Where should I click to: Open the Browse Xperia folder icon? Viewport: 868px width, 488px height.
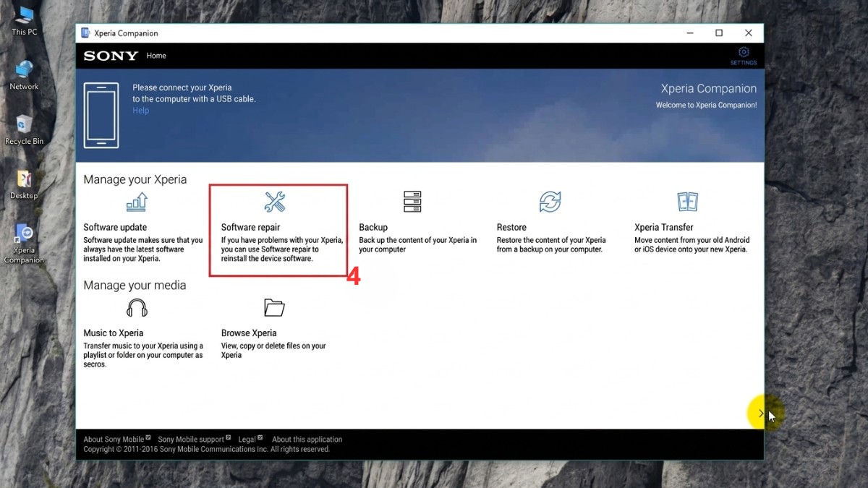pos(275,308)
